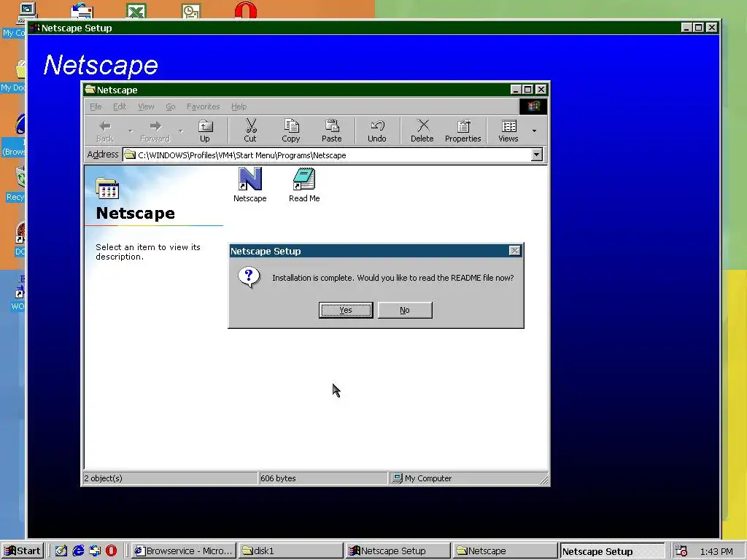Image resolution: width=747 pixels, height=560 pixels.
Task: Click the Undo toolbar icon
Action: pyautogui.click(x=377, y=131)
